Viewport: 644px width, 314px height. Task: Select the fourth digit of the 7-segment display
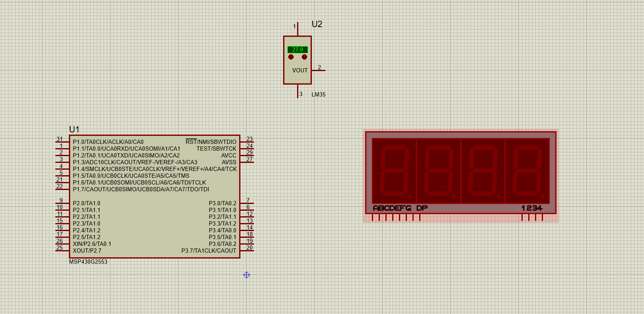pyautogui.click(x=527, y=171)
